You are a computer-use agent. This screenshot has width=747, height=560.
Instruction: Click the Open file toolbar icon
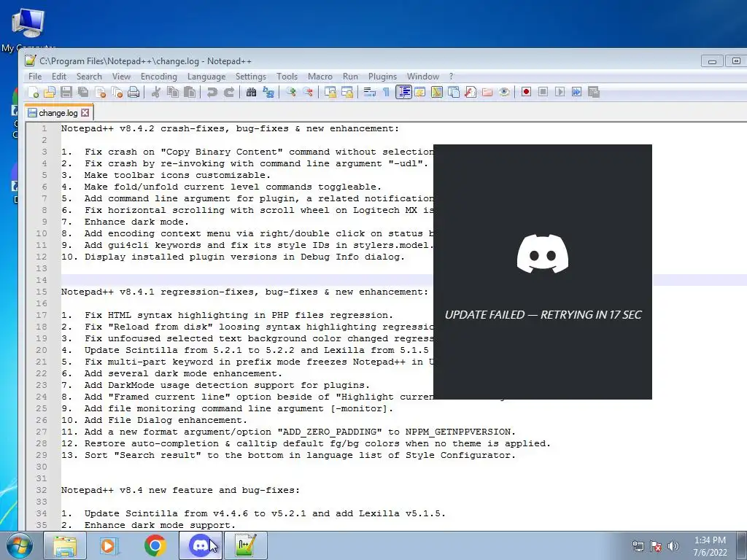click(x=50, y=92)
